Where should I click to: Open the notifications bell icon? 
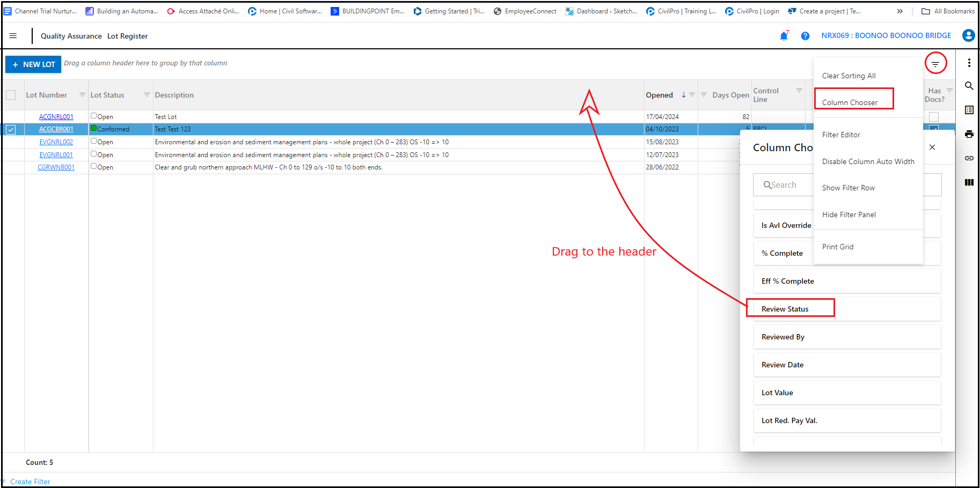tap(784, 35)
